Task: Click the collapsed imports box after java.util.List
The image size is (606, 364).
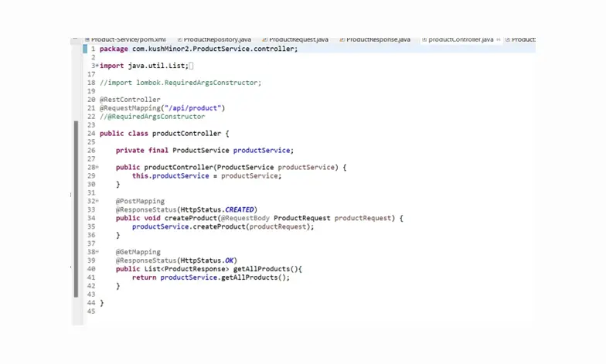Action: [x=192, y=66]
